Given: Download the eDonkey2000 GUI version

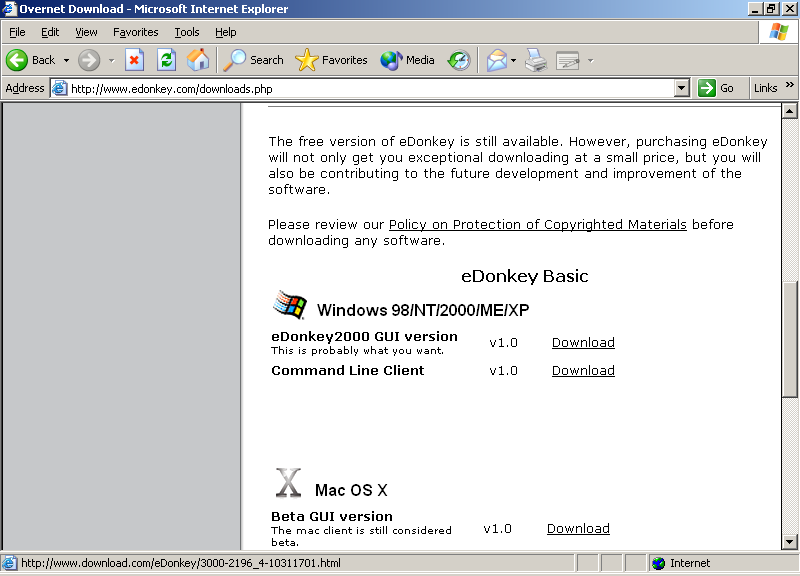Looking at the screenshot, I should (x=583, y=342).
